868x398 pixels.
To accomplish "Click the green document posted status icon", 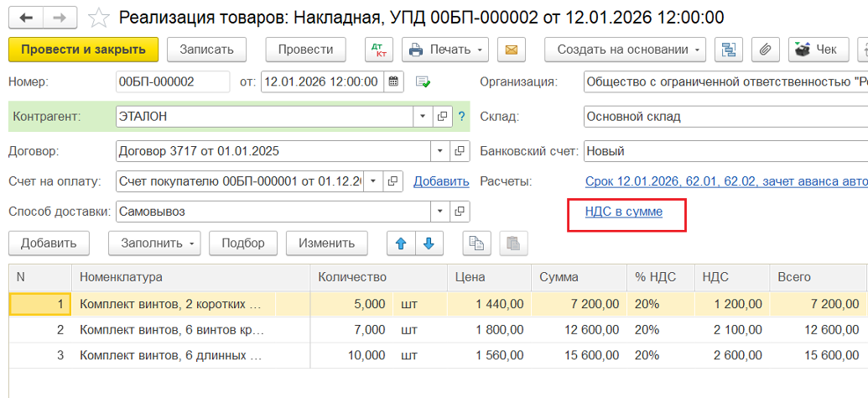I will tap(423, 82).
